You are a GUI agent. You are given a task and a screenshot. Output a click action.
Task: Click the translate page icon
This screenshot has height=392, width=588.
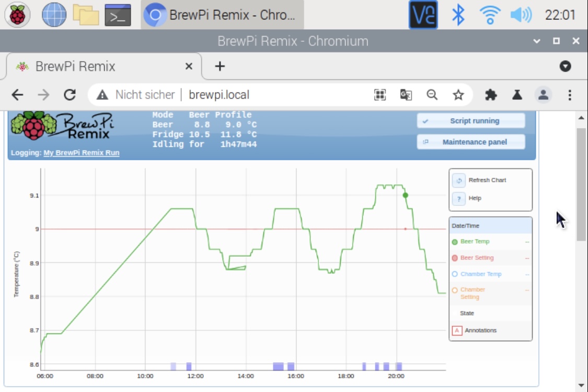pyautogui.click(x=406, y=95)
